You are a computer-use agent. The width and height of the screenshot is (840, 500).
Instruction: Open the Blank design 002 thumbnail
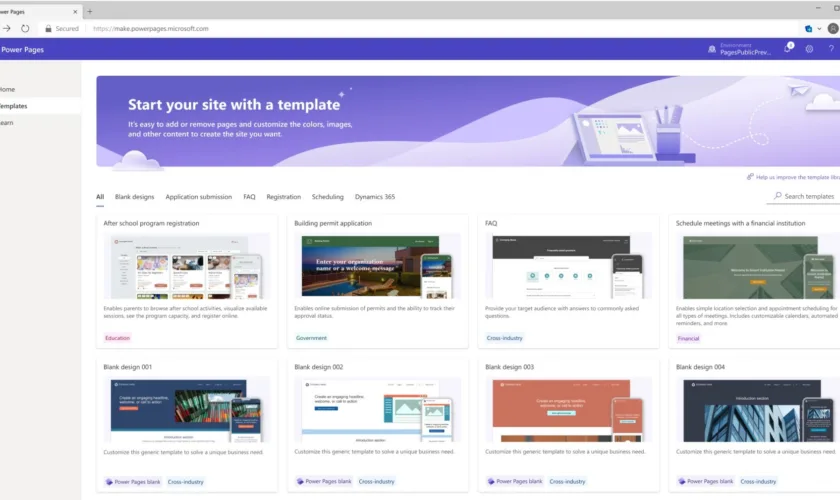pos(378,410)
